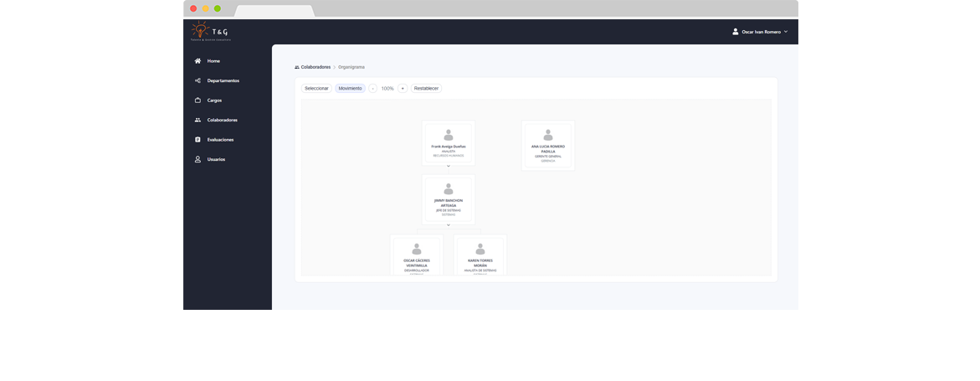Toggle the Movimiento mode button
The height and width of the screenshot is (381, 980).
[350, 88]
